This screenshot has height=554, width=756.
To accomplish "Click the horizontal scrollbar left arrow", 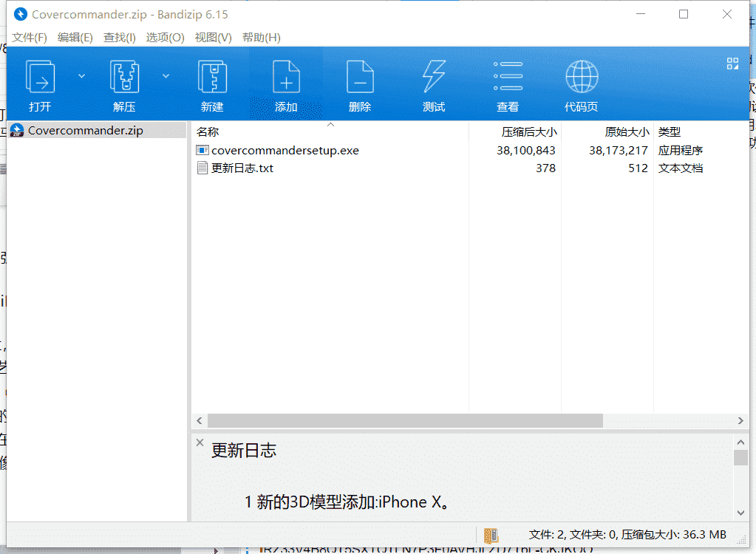I will (x=200, y=420).
